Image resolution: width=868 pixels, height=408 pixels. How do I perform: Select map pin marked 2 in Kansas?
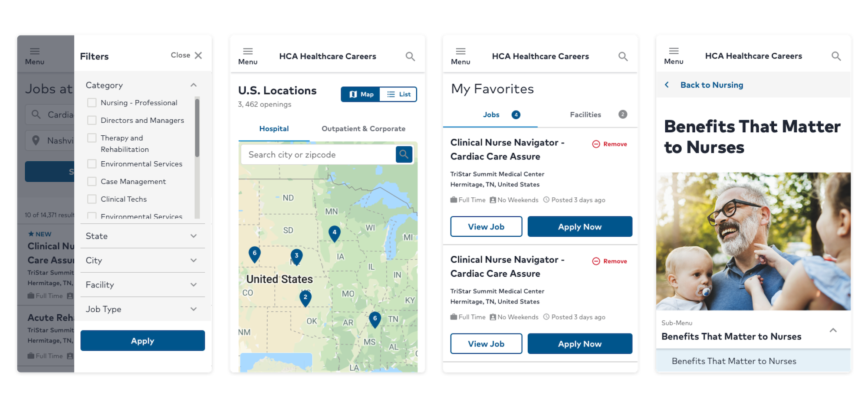306,298
